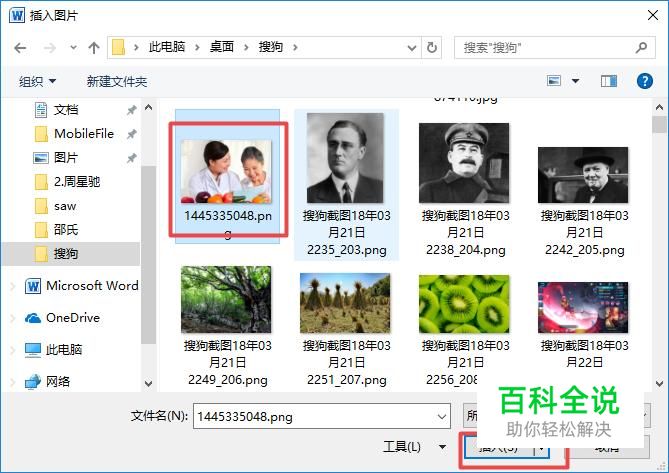The height and width of the screenshot is (473, 669).
Task: Select the 2251_207.png field photo
Action: point(345,303)
